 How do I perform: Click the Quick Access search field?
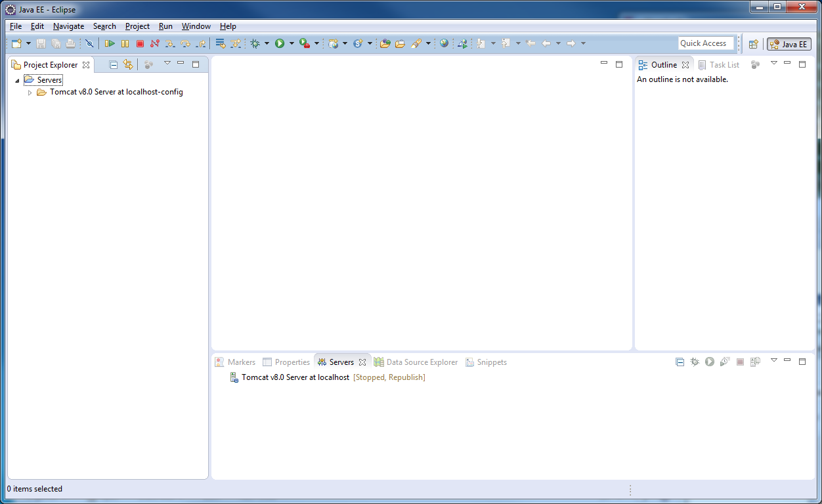pyautogui.click(x=706, y=43)
